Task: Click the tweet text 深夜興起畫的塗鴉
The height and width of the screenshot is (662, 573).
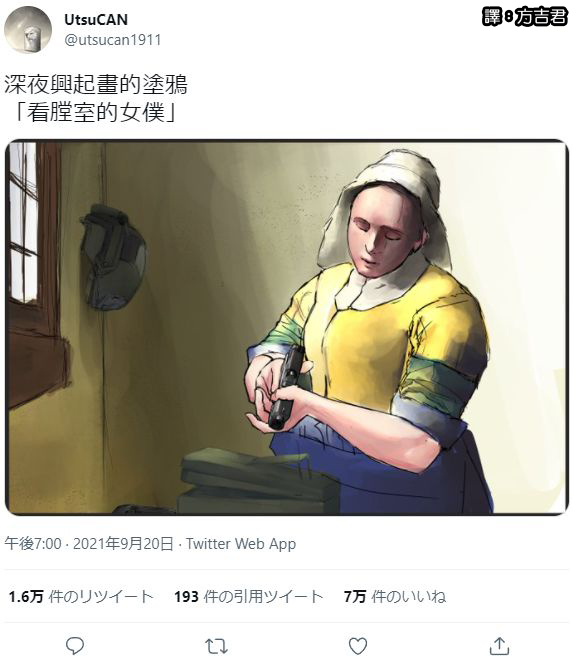Action: pos(96,84)
